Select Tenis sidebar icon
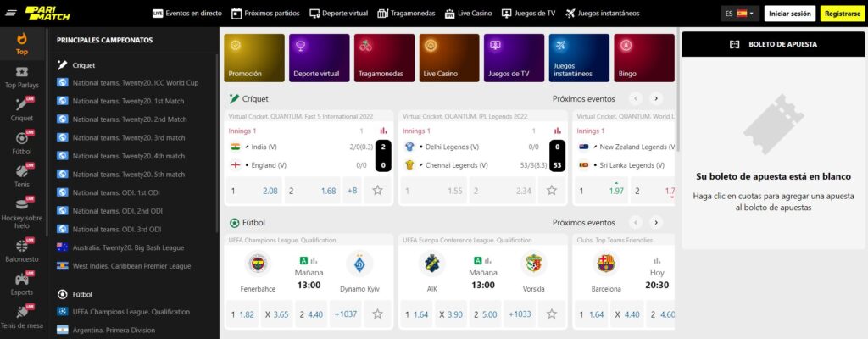This screenshot has width=868, height=339. coord(22,176)
